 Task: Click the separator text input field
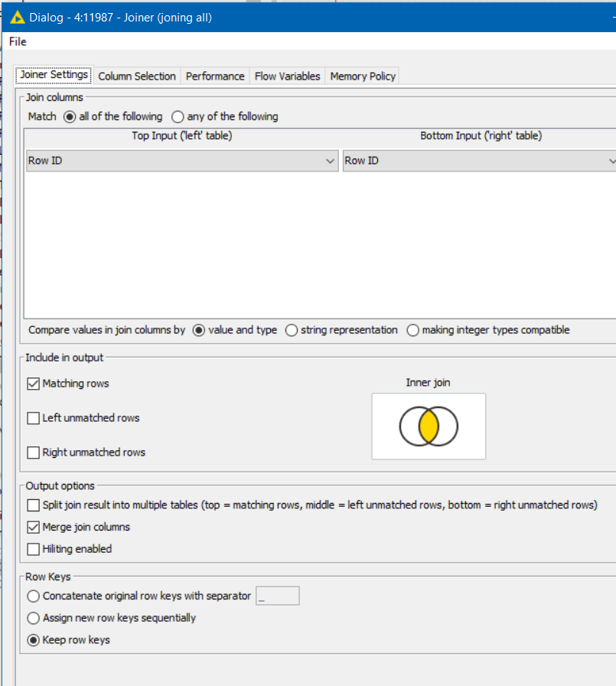(x=277, y=596)
